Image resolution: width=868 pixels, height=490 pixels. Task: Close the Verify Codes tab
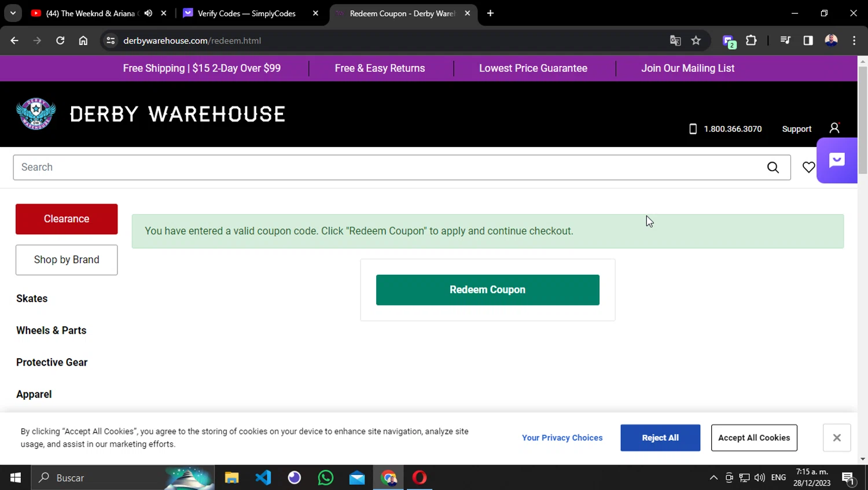click(x=315, y=13)
